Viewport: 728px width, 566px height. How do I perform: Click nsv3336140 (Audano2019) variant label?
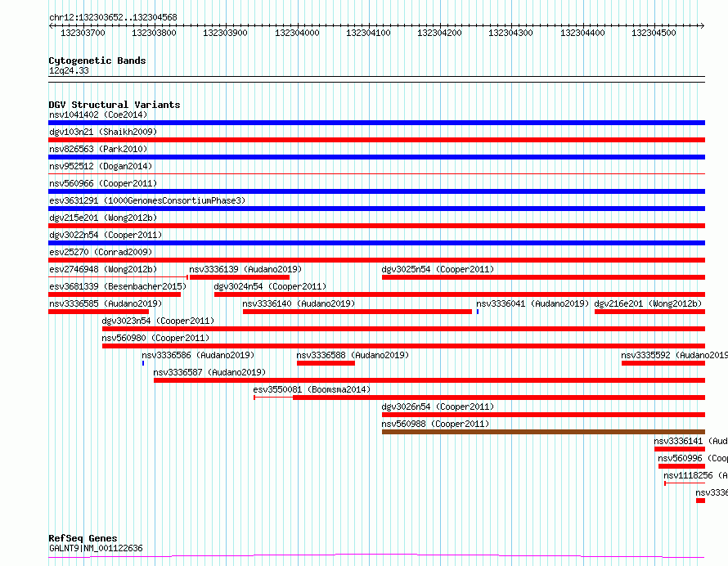tap(299, 303)
